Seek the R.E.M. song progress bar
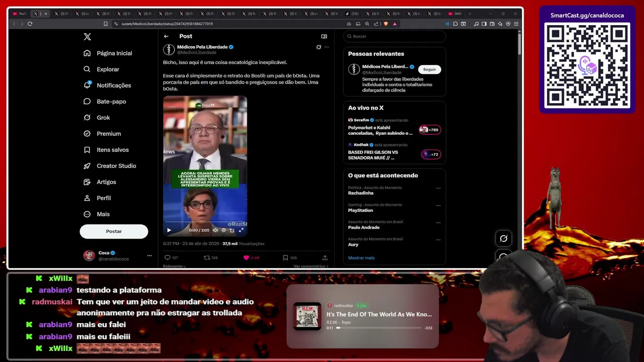The width and height of the screenshot is (644, 362). tap(379, 328)
